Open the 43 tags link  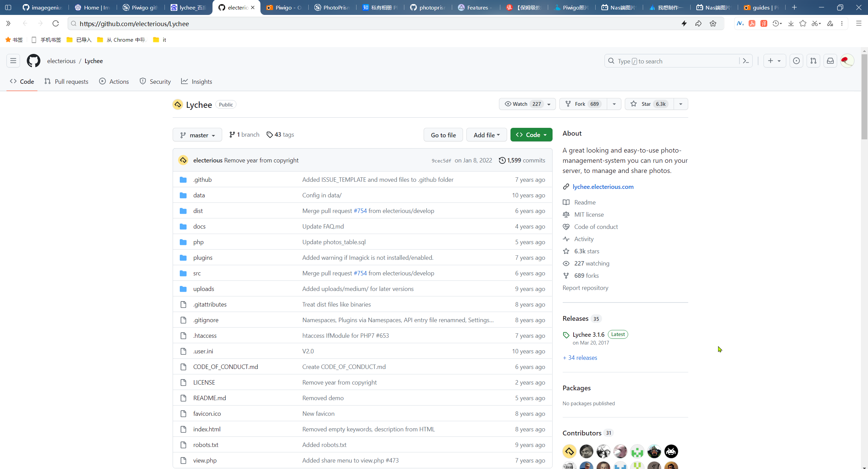(x=280, y=135)
